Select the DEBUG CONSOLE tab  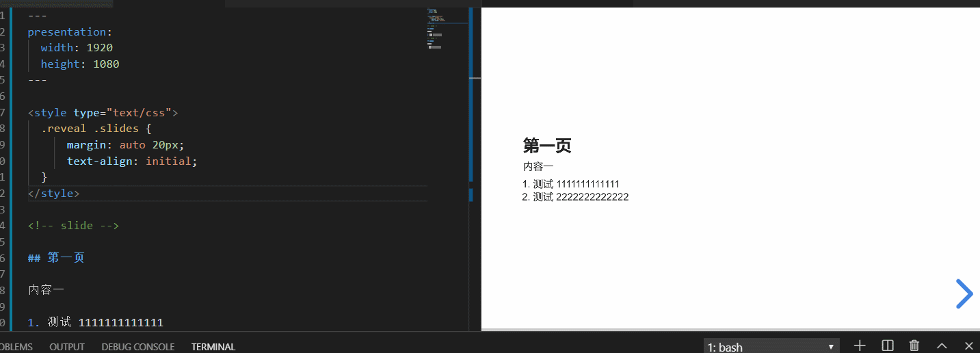(x=138, y=347)
